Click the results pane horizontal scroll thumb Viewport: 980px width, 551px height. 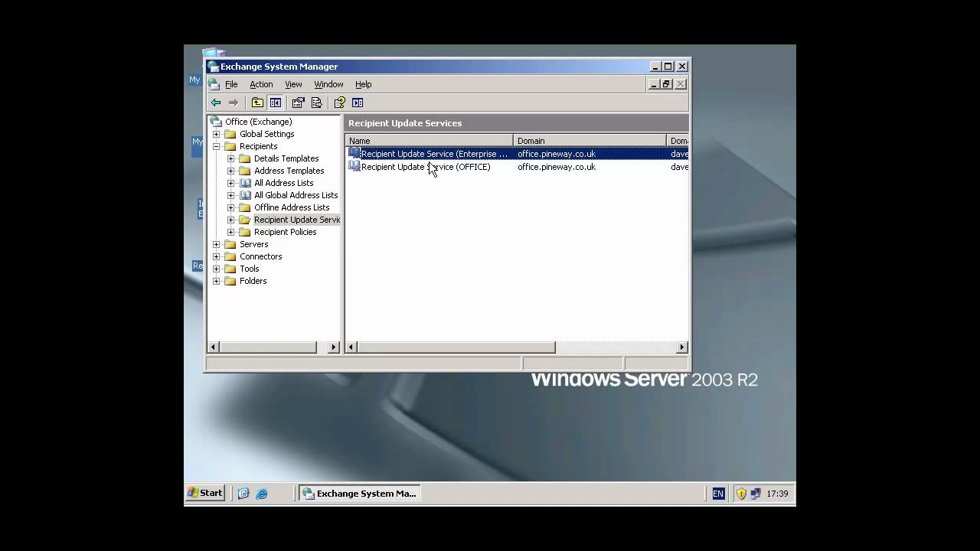tap(456, 347)
